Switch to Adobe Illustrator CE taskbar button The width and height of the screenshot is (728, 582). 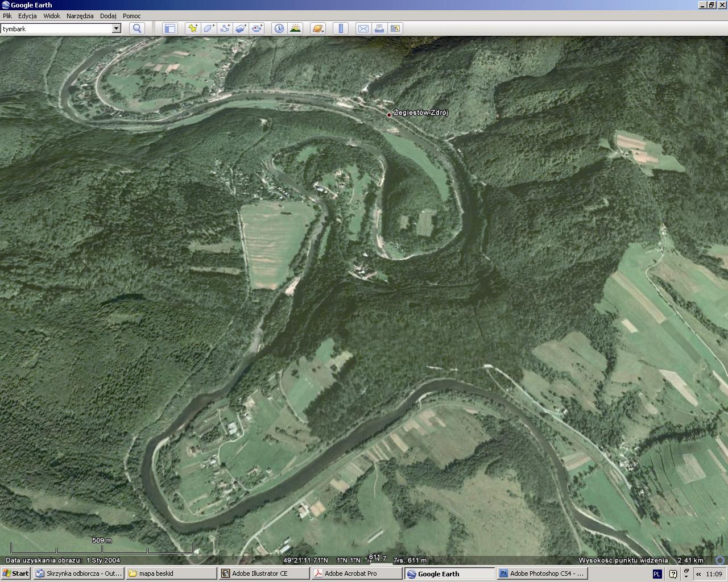click(x=264, y=573)
